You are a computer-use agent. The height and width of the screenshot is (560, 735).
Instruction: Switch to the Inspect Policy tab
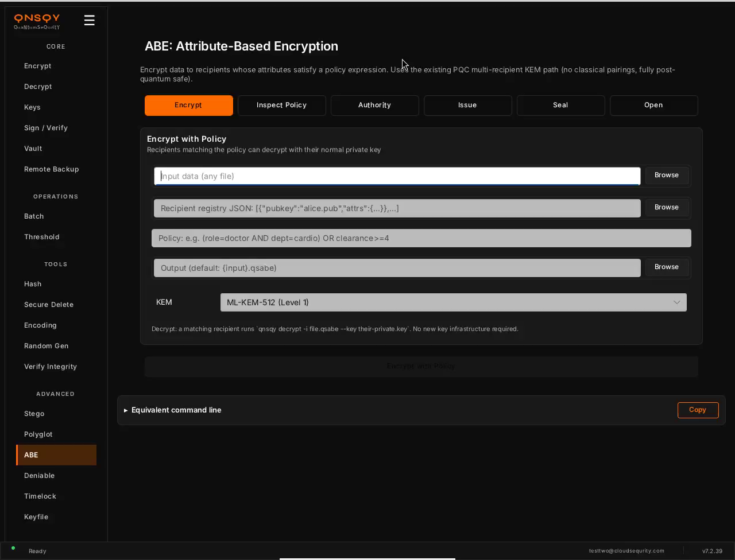coord(281,106)
